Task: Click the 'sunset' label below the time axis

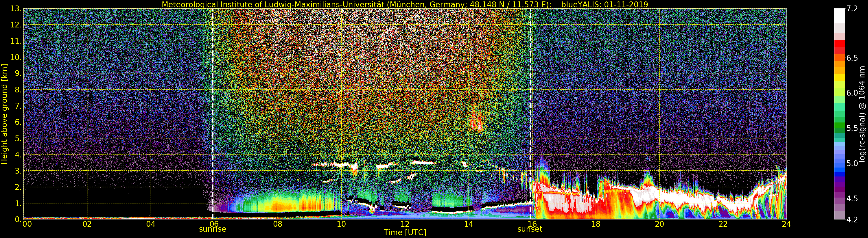Action: [530, 229]
